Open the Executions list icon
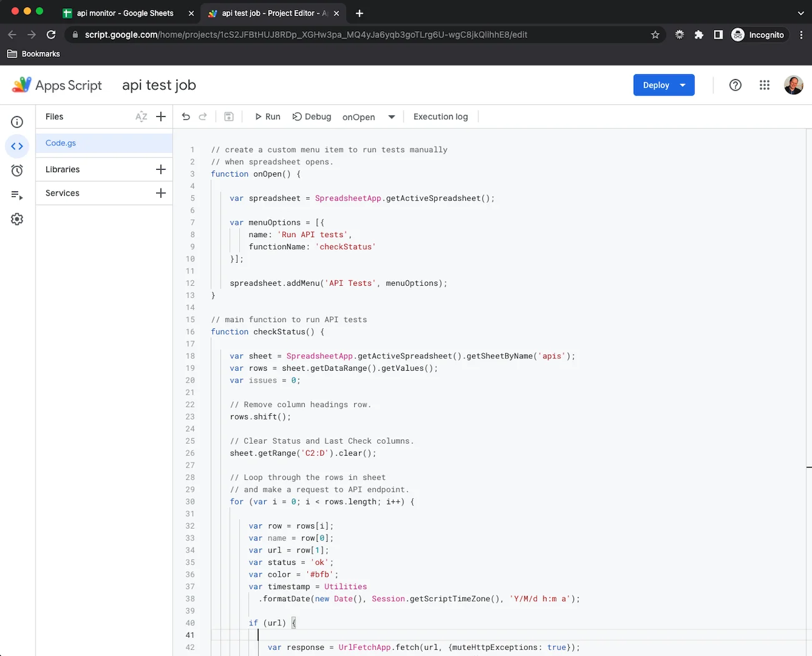The image size is (812, 656). (17, 195)
